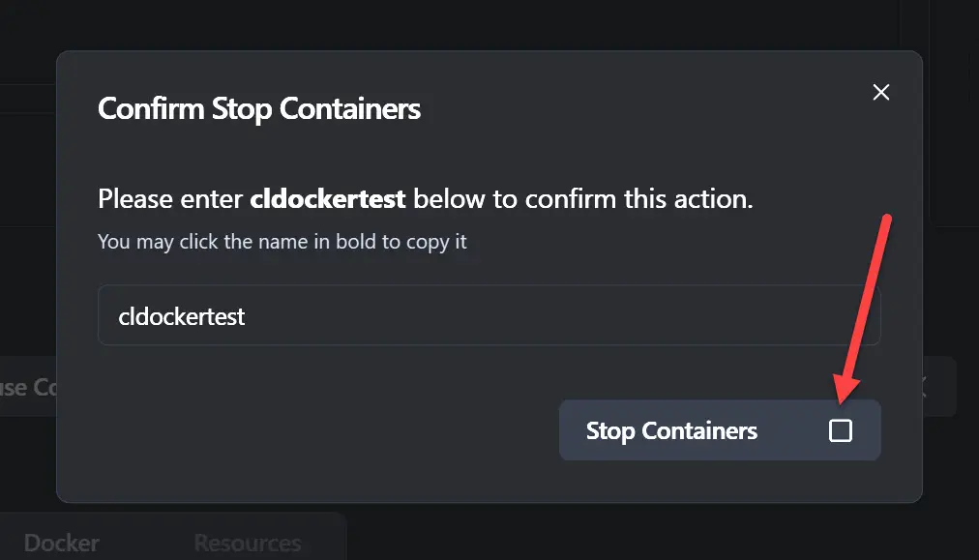Click the "Please enter" instruction text
This screenshot has width=979, height=560.
[x=170, y=200]
